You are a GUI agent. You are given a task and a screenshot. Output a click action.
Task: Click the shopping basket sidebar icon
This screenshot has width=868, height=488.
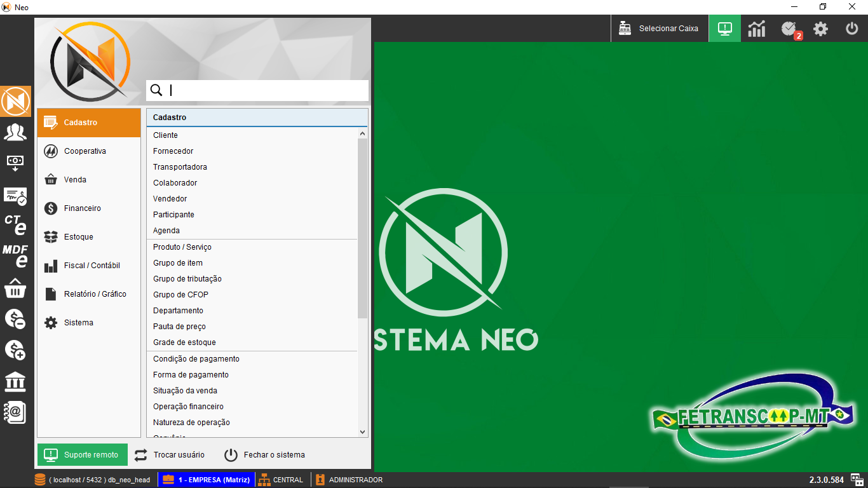pyautogui.click(x=15, y=288)
